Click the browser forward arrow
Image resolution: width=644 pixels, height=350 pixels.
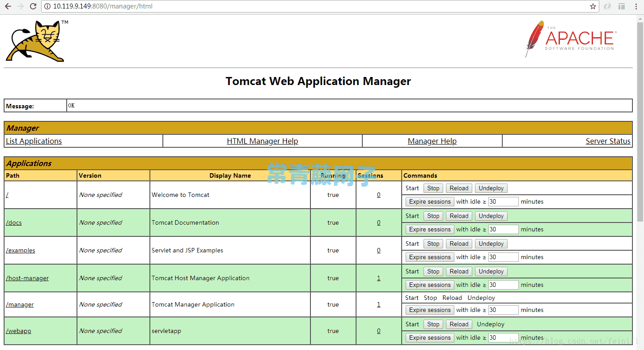point(20,6)
